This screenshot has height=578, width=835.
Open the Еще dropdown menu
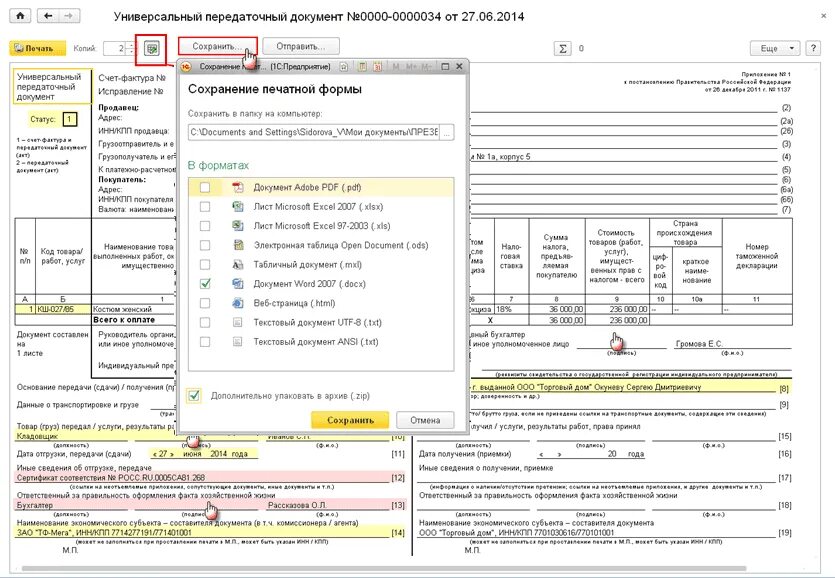[775, 48]
